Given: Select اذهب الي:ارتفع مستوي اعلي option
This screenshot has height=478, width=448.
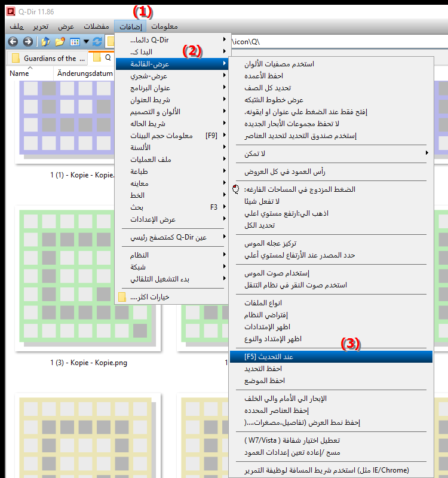Looking at the screenshot, I should coord(331,213).
